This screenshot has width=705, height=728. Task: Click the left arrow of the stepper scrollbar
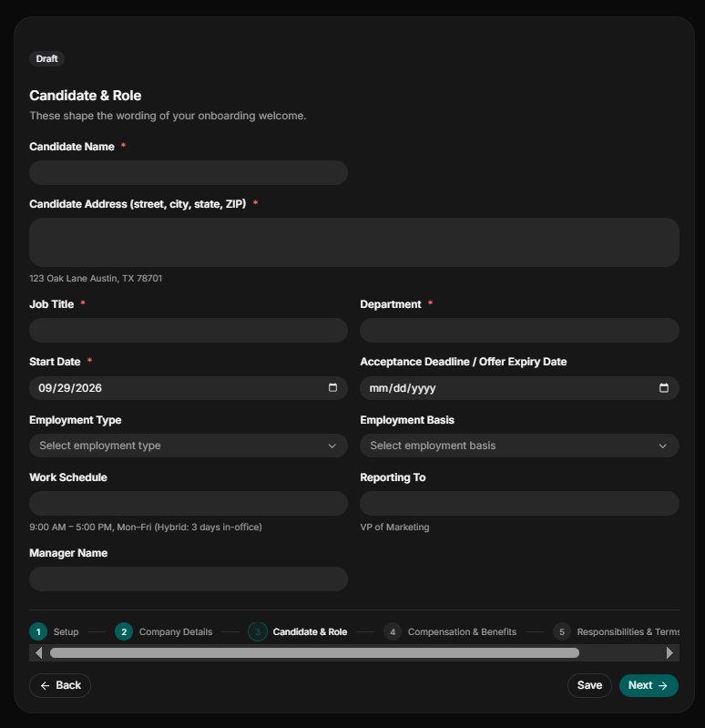39,652
